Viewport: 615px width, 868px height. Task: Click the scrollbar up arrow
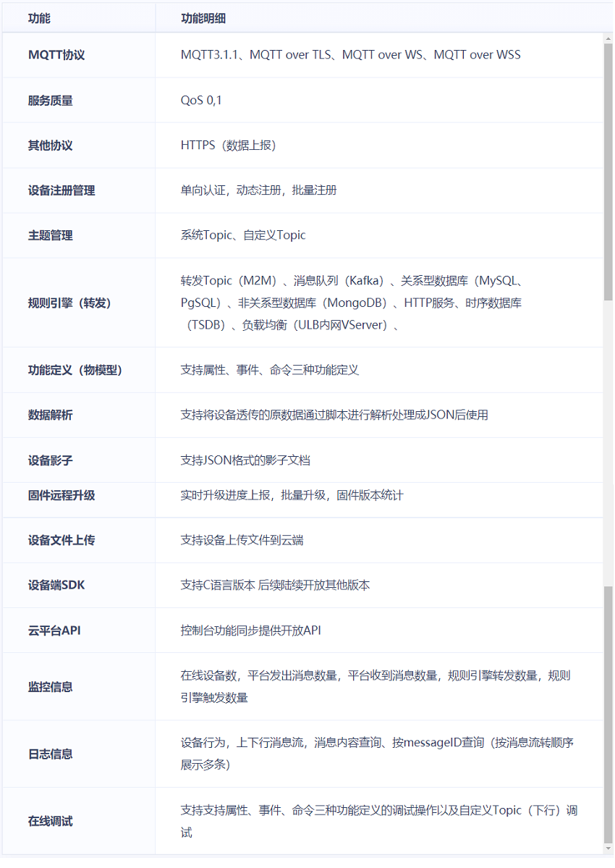pyautogui.click(x=608, y=39)
